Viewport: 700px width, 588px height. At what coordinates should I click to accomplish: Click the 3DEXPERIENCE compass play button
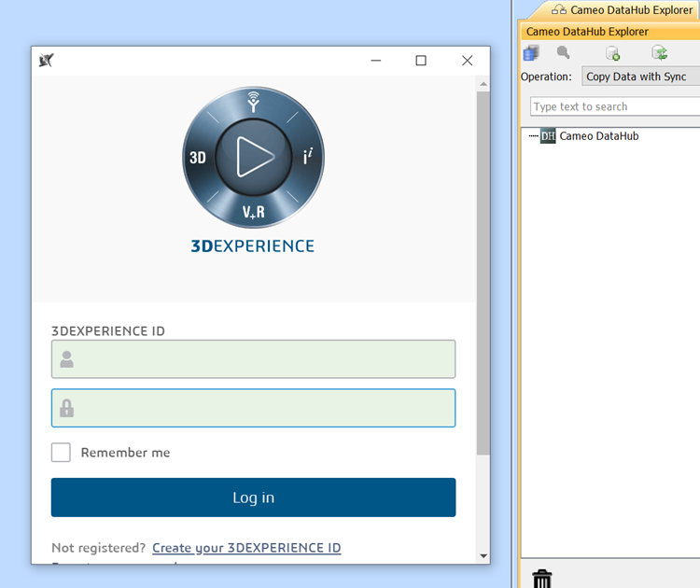click(x=254, y=157)
